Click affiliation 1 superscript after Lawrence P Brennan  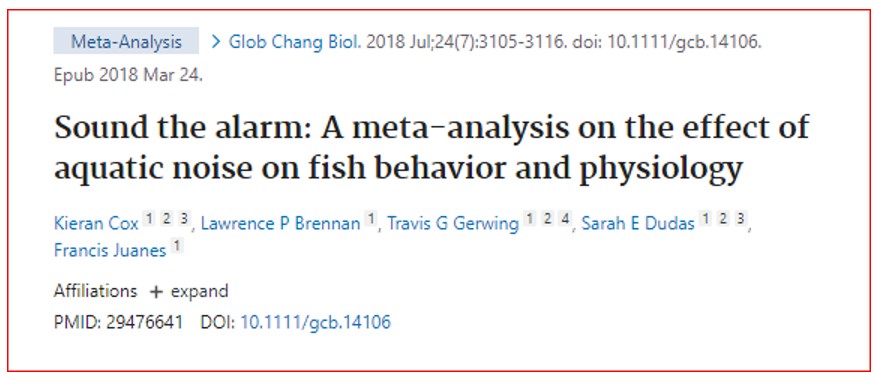click(370, 218)
